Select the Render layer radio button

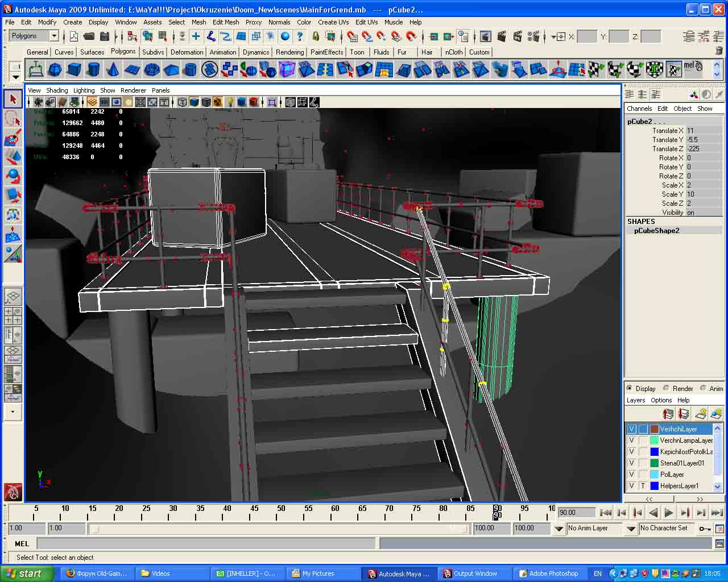point(666,388)
